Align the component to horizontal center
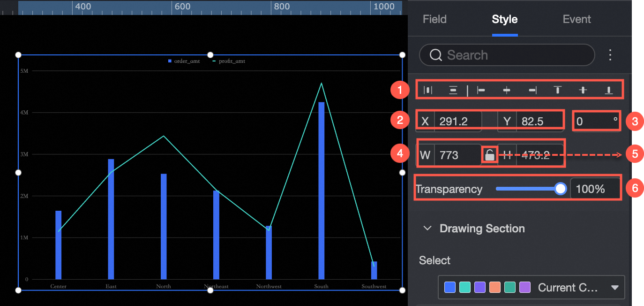Image resolution: width=644 pixels, height=306 pixels. coord(506,90)
